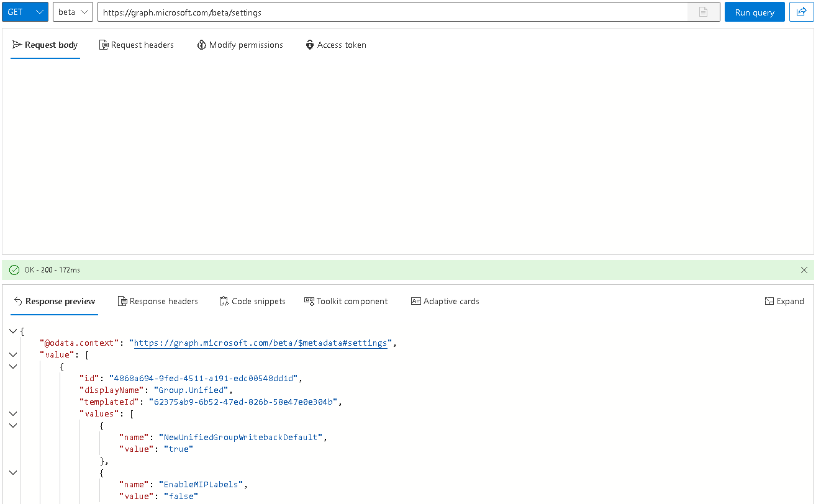Dismiss the OK 200 status banner
Screen dimensions: 821x504
pos(804,270)
